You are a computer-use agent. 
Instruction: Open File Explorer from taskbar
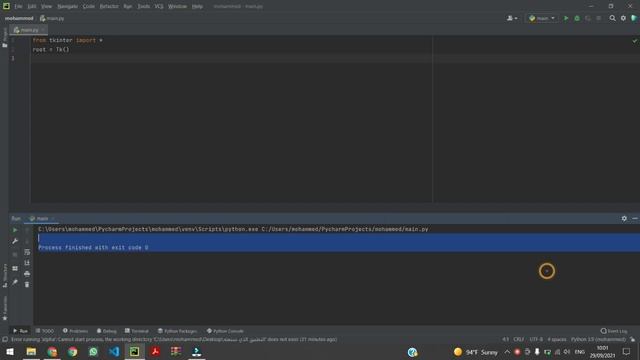[31, 352]
